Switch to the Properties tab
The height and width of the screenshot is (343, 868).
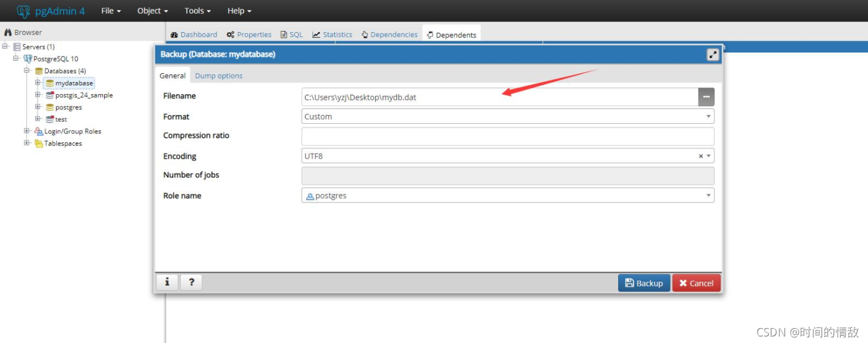pyautogui.click(x=249, y=35)
